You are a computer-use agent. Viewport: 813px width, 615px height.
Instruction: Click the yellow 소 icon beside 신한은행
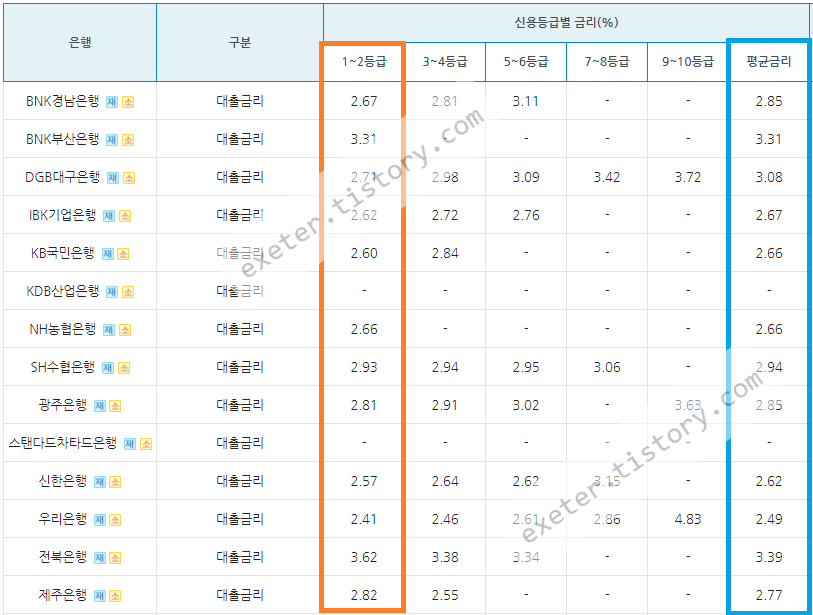(115, 482)
